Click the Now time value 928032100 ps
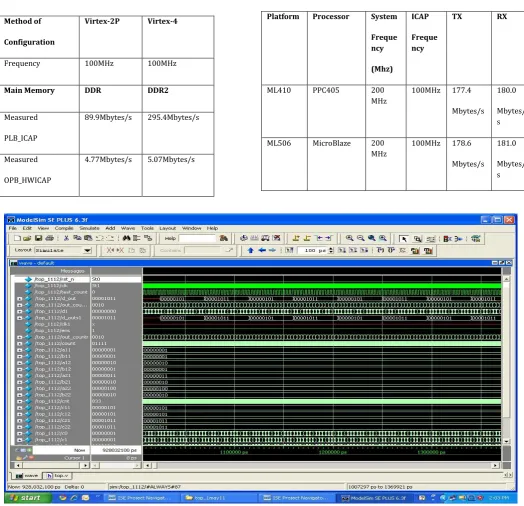 click(120, 450)
